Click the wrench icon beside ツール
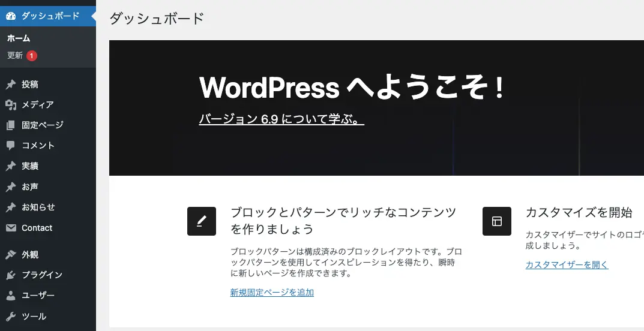Viewport: 644px width, 331px height. coord(11,317)
